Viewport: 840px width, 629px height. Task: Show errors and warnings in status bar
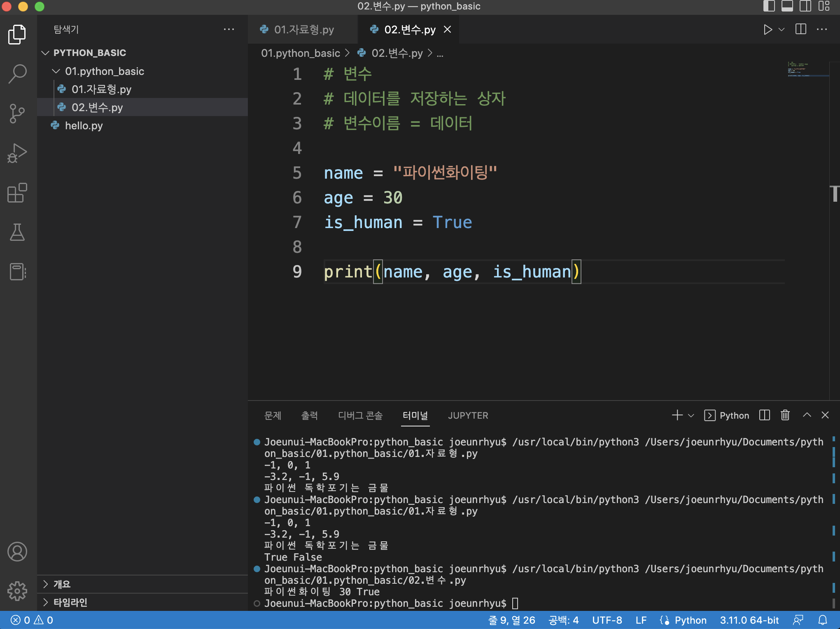[x=32, y=620]
